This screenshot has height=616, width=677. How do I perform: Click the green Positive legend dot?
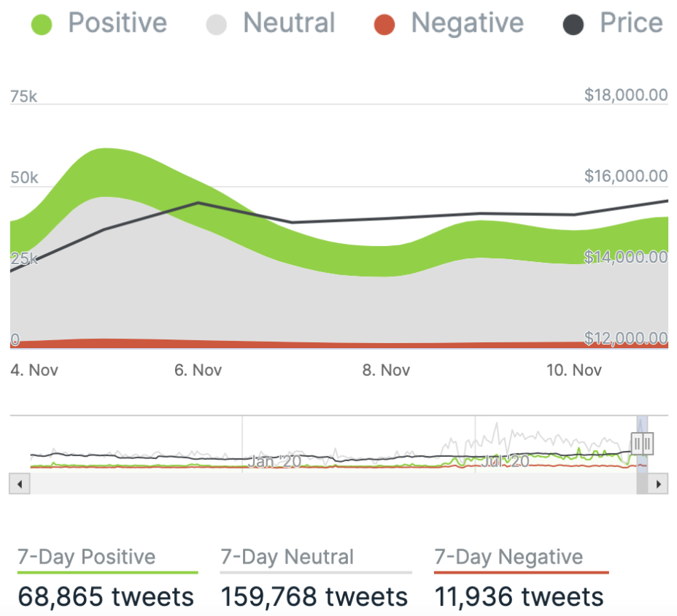(42, 26)
